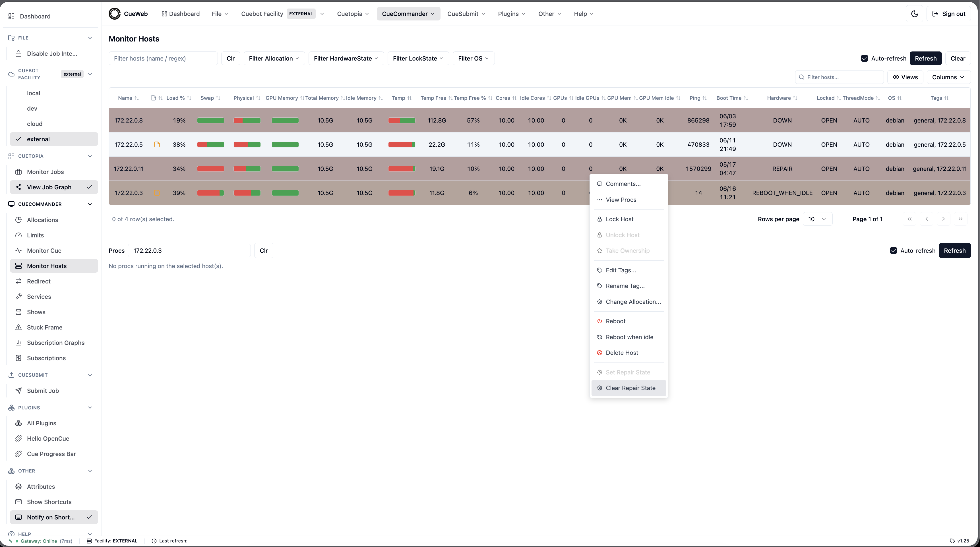Click the Clear button next to Refresh
This screenshot has height=547, width=980.
(x=958, y=59)
